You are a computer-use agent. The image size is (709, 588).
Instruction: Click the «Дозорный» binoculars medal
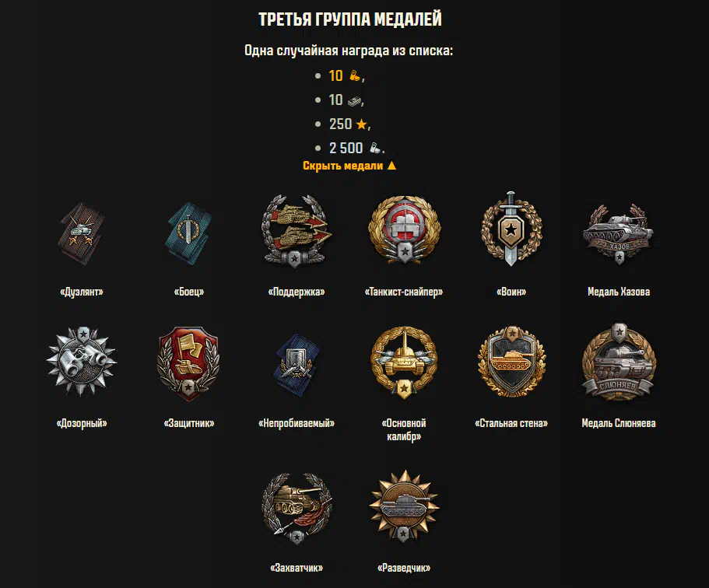[82, 362]
